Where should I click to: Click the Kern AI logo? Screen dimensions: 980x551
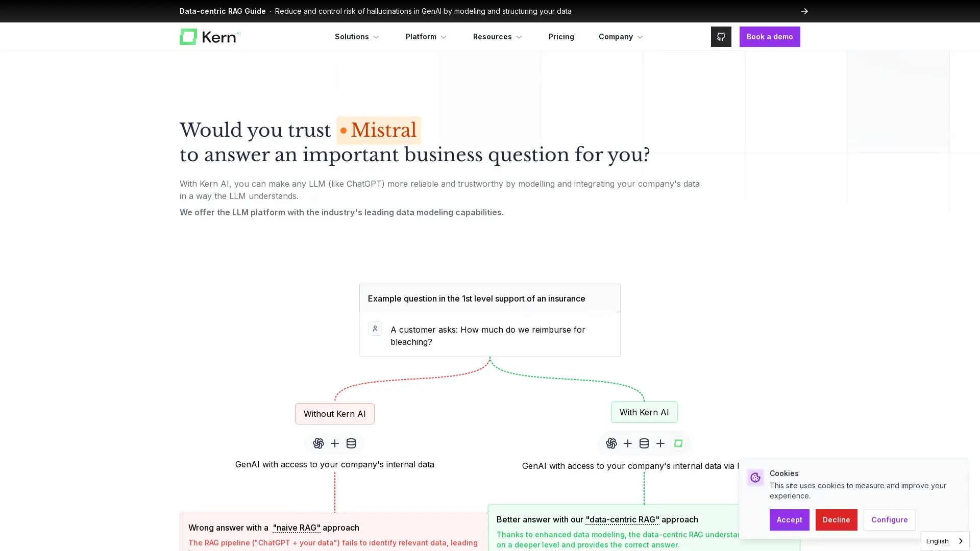tap(209, 36)
